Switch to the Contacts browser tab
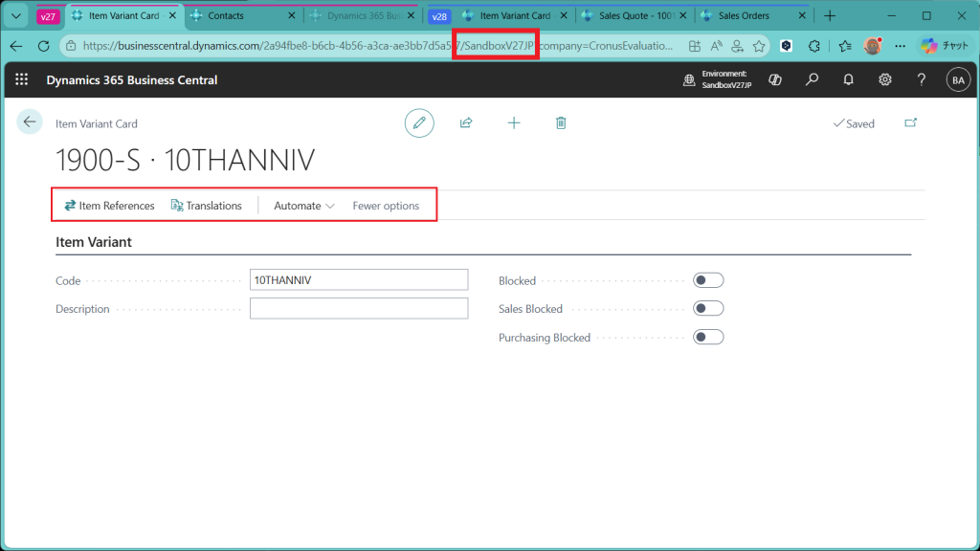 (225, 15)
